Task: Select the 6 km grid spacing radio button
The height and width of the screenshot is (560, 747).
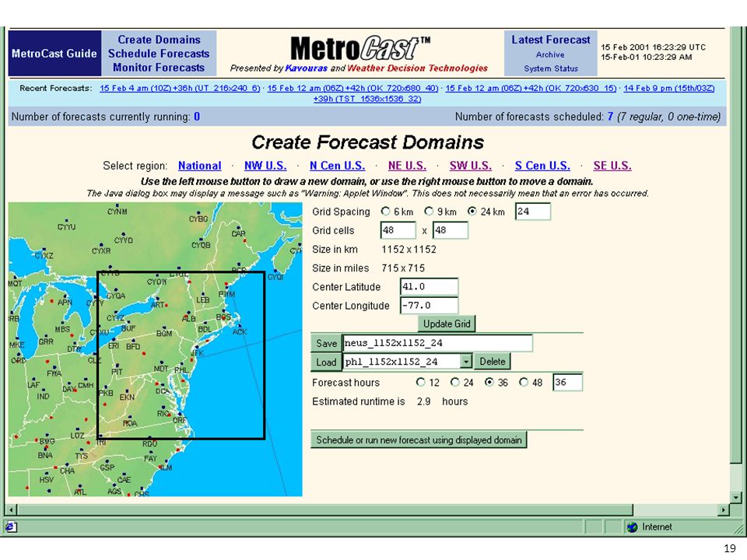Action: click(385, 212)
